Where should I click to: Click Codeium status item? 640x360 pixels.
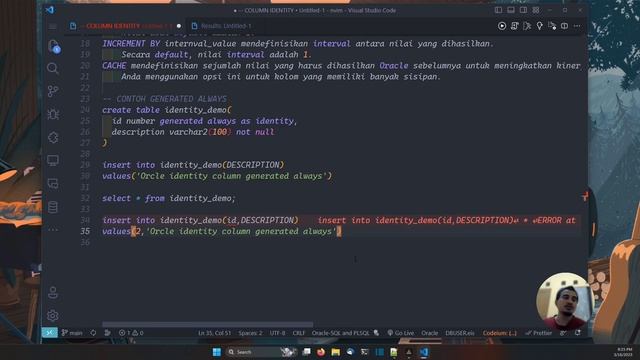click(500, 333)
